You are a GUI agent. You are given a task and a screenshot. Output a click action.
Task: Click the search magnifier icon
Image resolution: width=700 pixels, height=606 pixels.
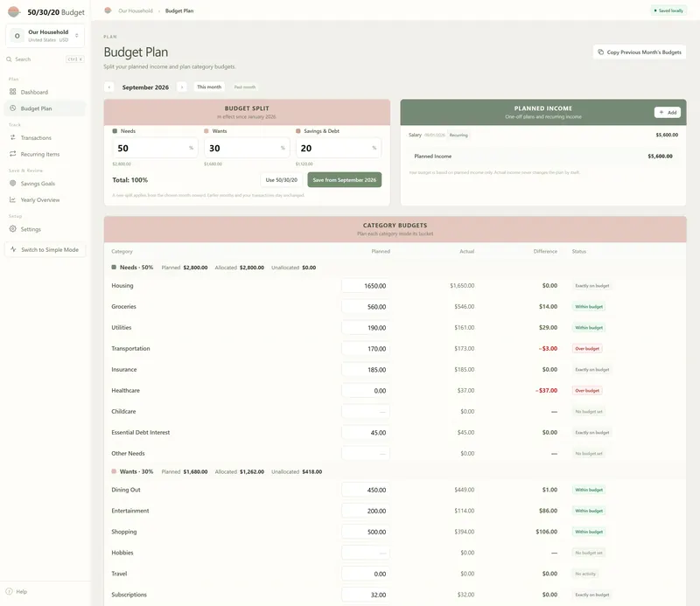(9, 59)
